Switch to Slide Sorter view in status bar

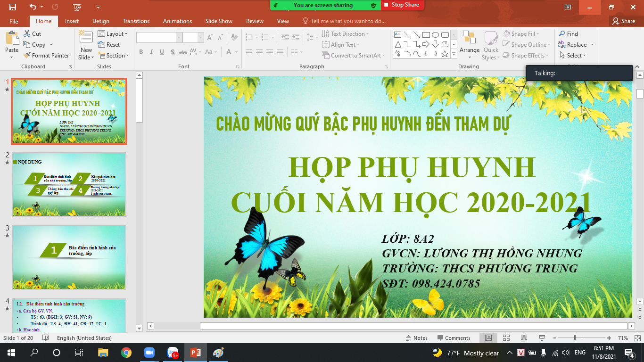(506, 338)
